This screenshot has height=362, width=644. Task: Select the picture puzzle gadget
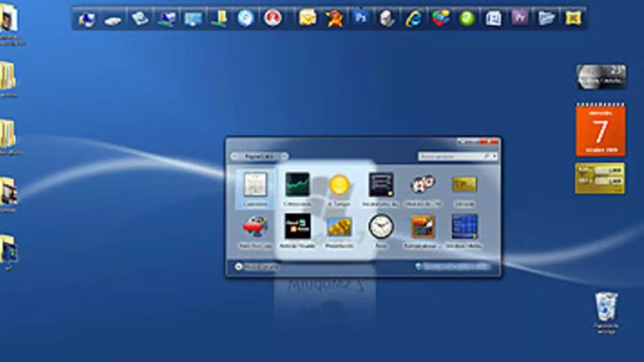(x=423, y=227)
